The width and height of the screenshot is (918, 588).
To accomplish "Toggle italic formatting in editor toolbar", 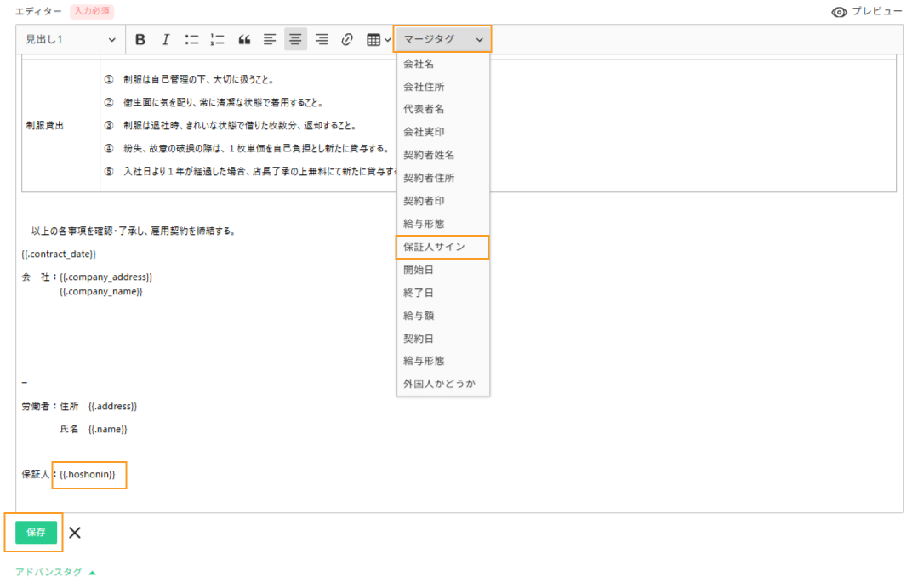I will pos(166,39).
